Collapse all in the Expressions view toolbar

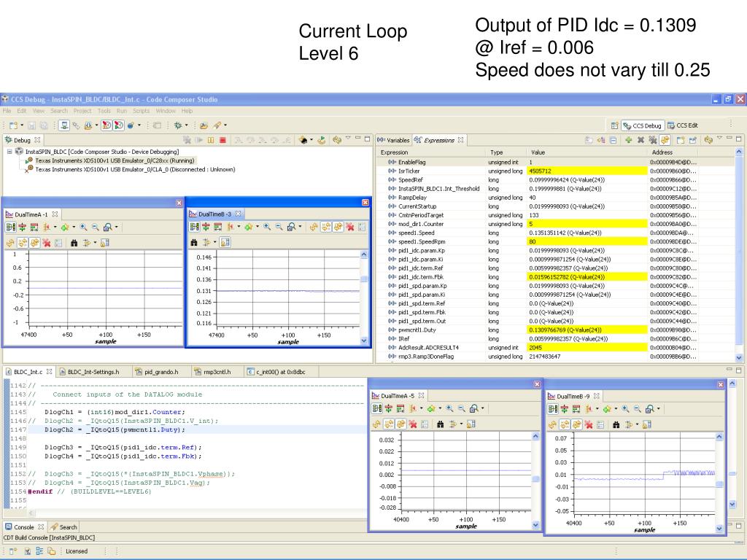pos(613,140)
